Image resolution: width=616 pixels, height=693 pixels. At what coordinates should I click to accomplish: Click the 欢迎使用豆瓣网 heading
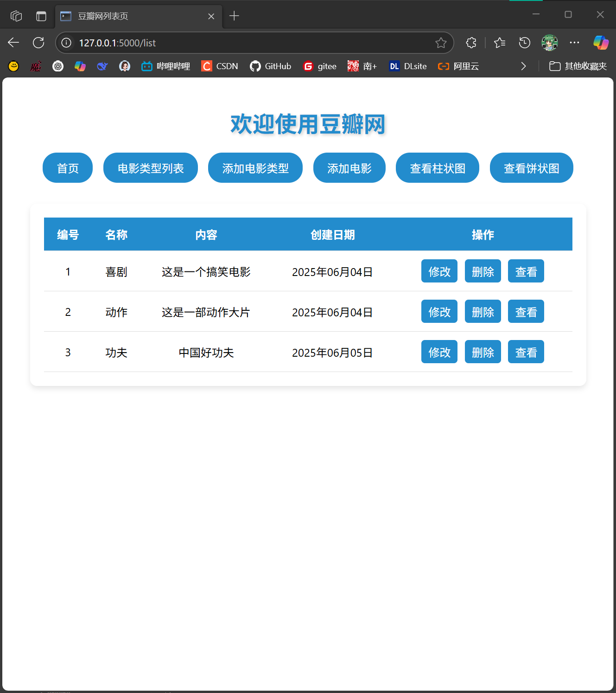(x=308, y=124)
